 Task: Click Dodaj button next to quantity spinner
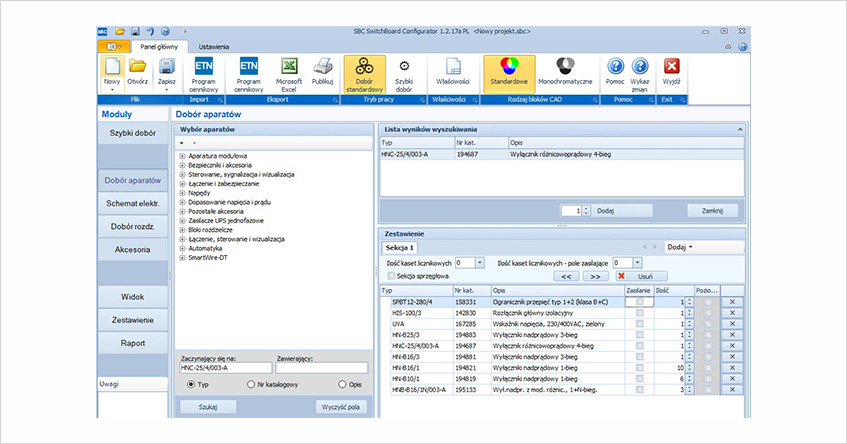[x=621, y=211]
